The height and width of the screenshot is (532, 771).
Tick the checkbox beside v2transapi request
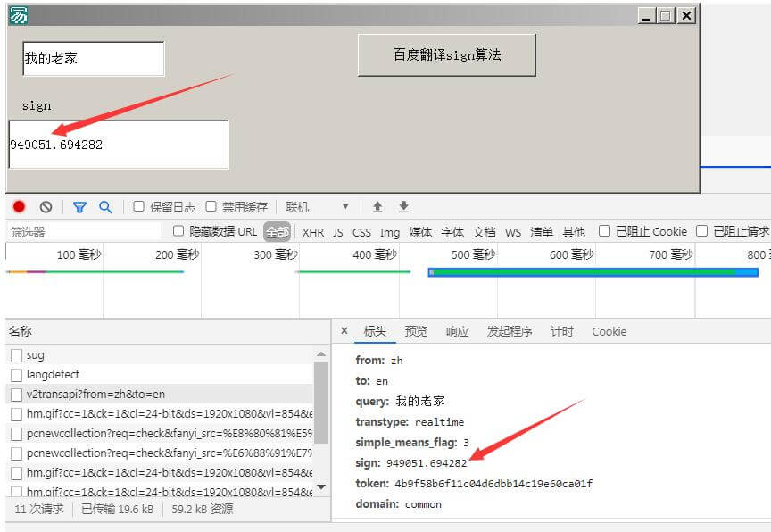pyautogui.click(x=16, y=395)
